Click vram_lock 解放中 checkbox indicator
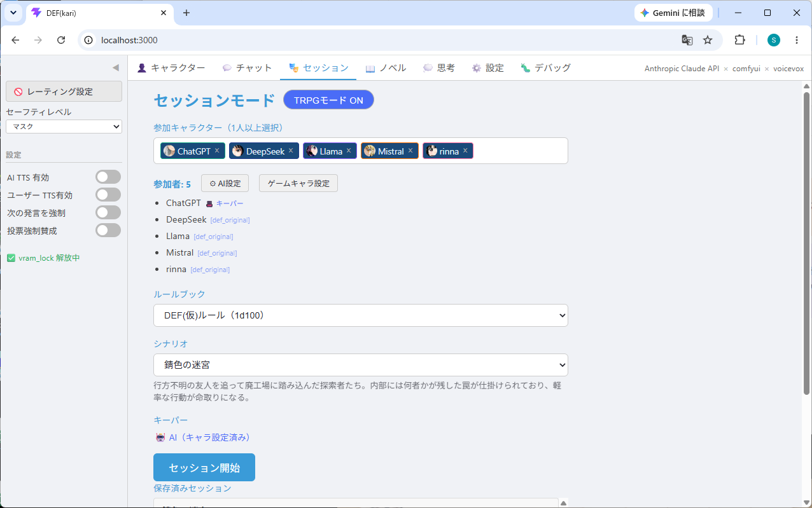The image size is (812, 508). tap(11, 258)
